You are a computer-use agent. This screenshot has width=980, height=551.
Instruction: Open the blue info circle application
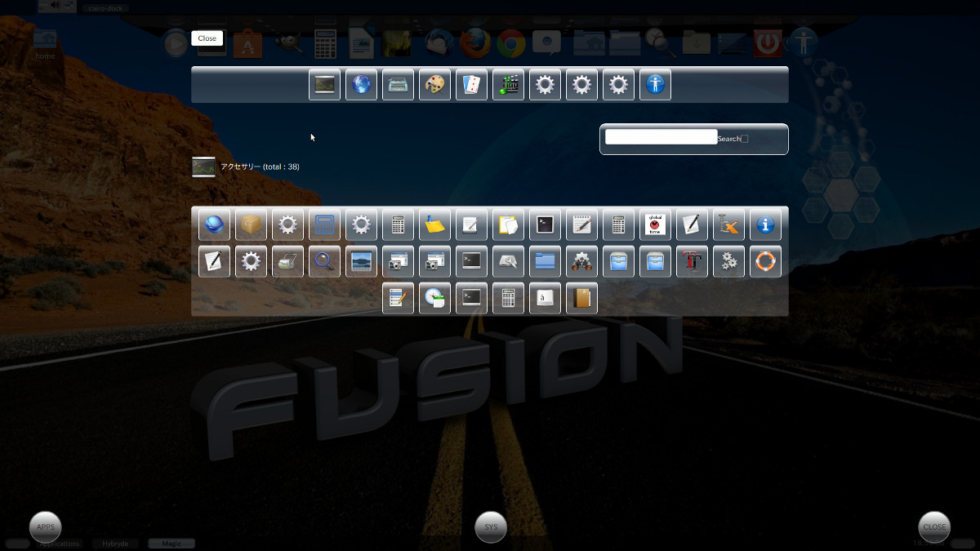point(765,224)
